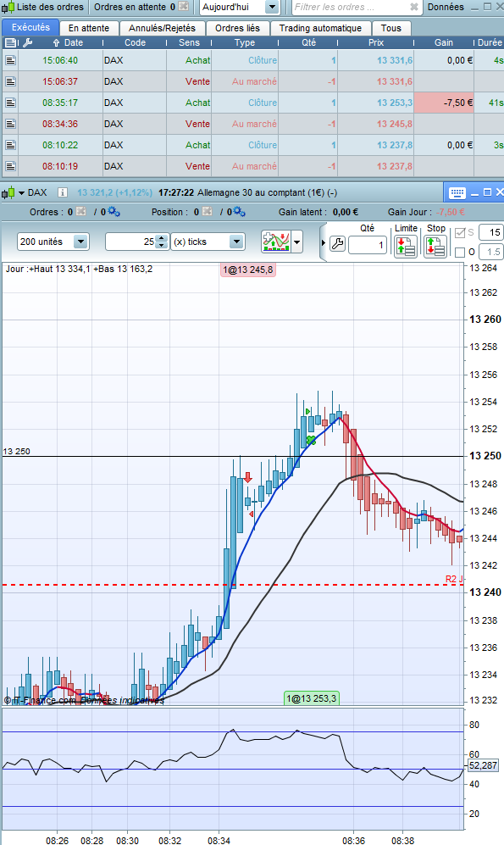Viewport: 504px width, 845px height.
Task: Open order details icon for 08:34:36 row
Action: click(10, 124)
